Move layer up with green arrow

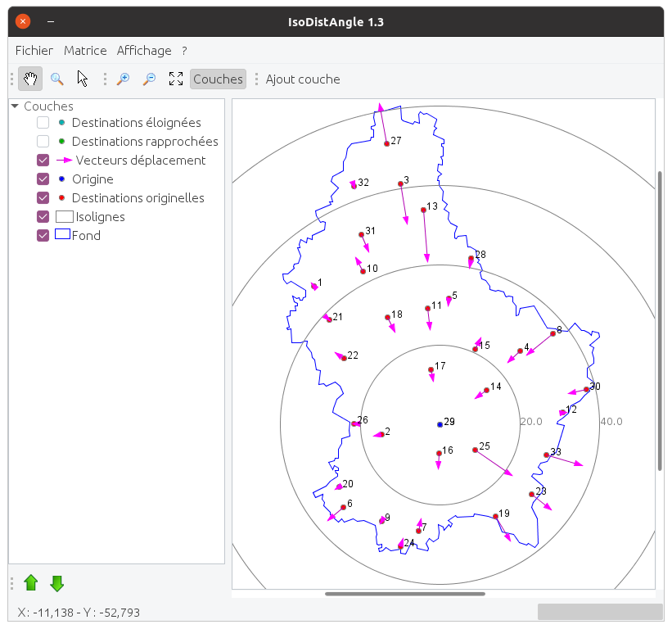31,583
